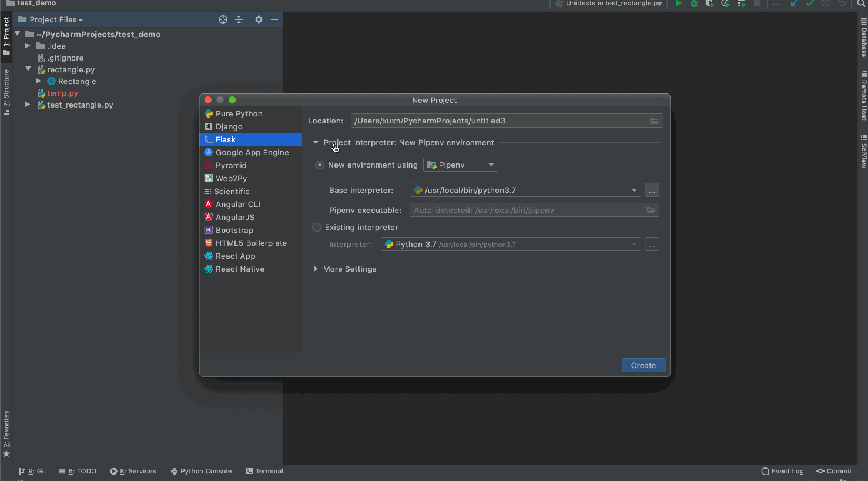The width and height of the screenshot is (868, 481).
Task: Click the ellipsis button beside Base interpreter
Action: [652, 190]
